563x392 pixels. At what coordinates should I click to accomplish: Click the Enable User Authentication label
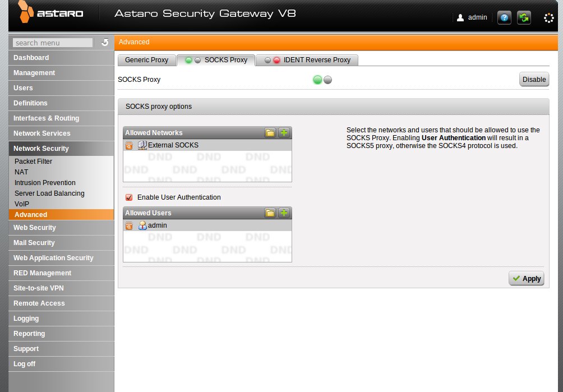(179, 197)
